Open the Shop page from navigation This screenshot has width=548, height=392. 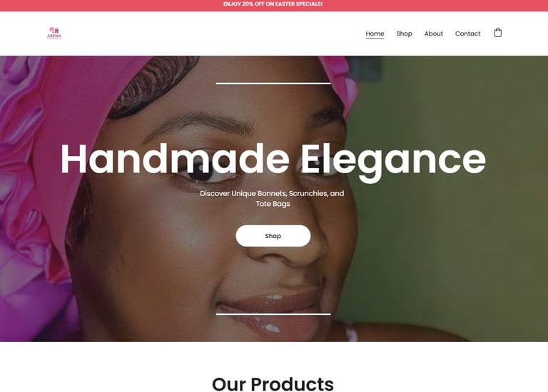coord(404,33)
